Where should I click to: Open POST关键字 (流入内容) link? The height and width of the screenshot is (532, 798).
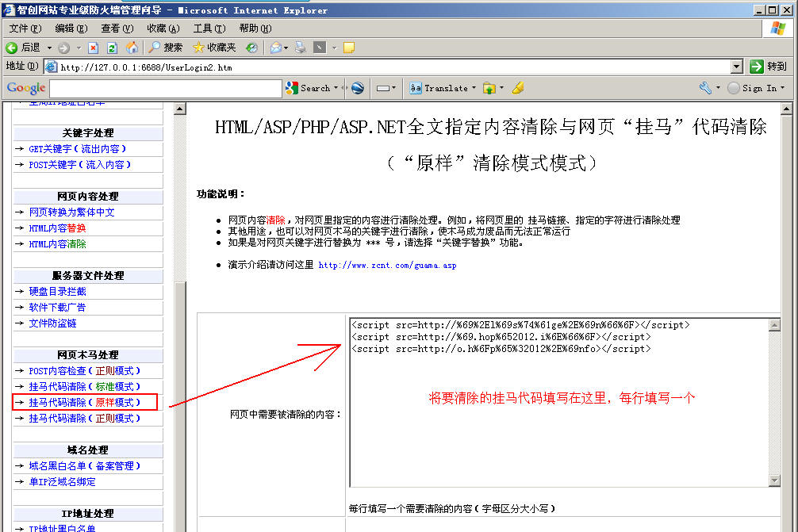tap(80, 165)
